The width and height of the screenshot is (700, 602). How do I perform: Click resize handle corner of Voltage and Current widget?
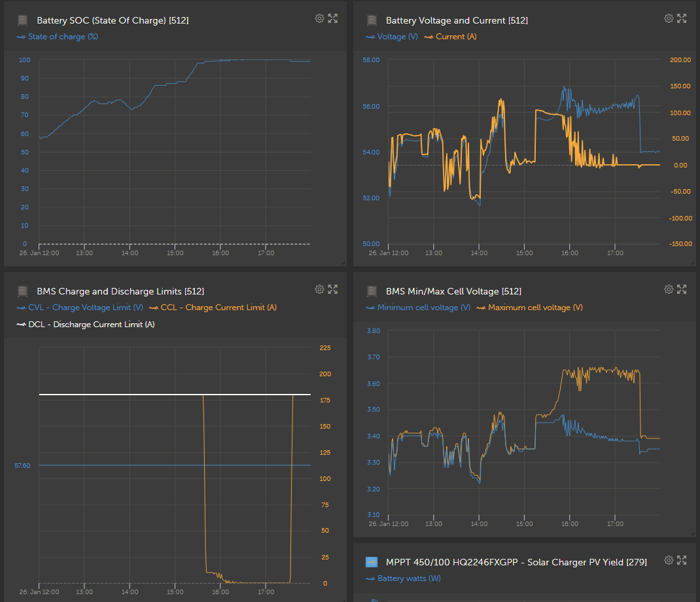(692, 262)
